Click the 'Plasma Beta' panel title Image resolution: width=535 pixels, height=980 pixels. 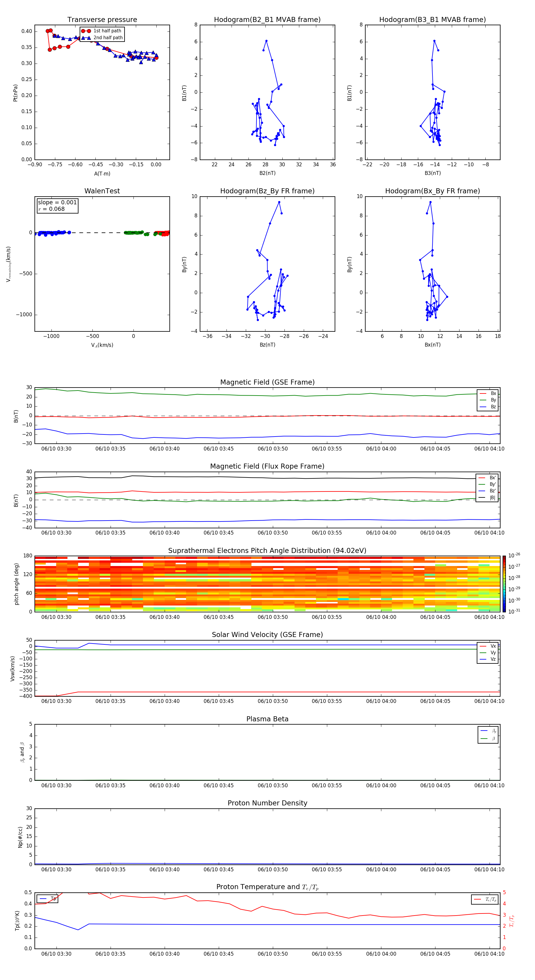pos(267,719)
